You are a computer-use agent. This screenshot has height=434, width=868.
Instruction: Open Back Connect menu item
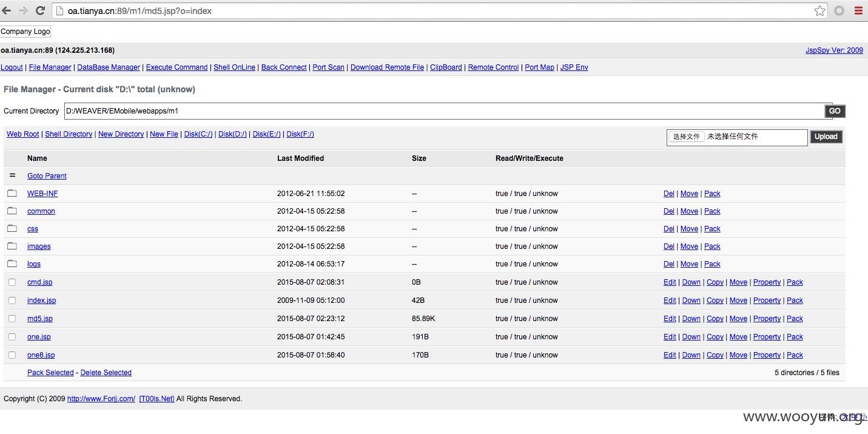tap(284, 67)
